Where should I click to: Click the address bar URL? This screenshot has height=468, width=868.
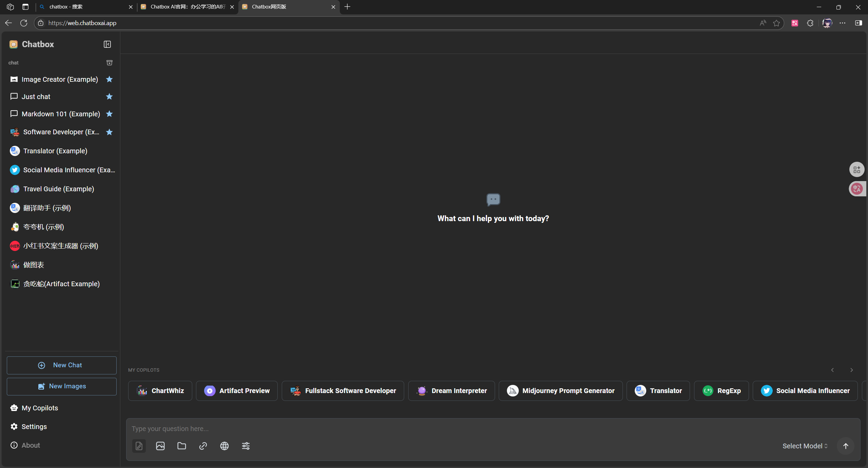82,23
